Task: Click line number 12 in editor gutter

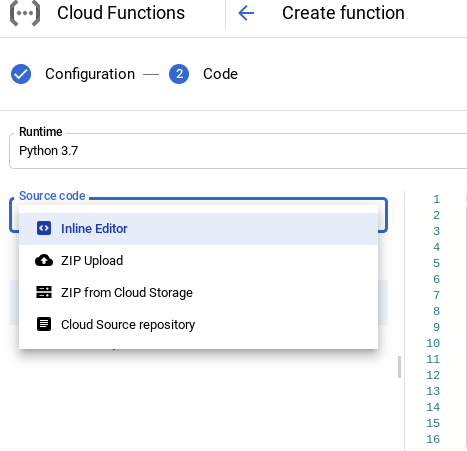Action: 433,375
